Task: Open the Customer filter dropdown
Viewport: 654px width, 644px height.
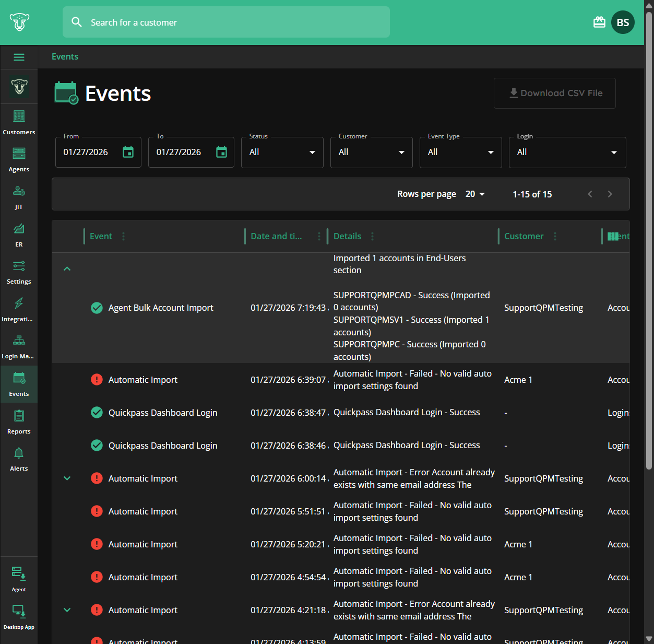Action: pyautogui.click(x=372, y=152)
